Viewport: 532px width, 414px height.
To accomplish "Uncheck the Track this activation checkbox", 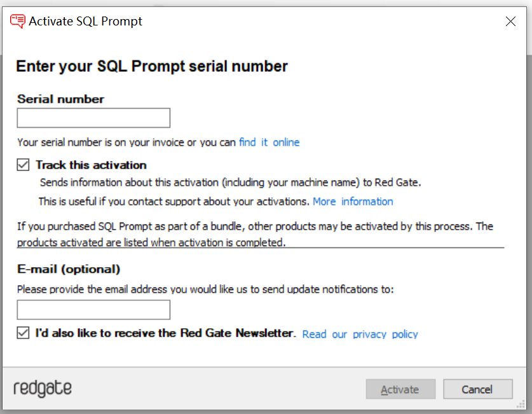I will [x=23, y=165].
